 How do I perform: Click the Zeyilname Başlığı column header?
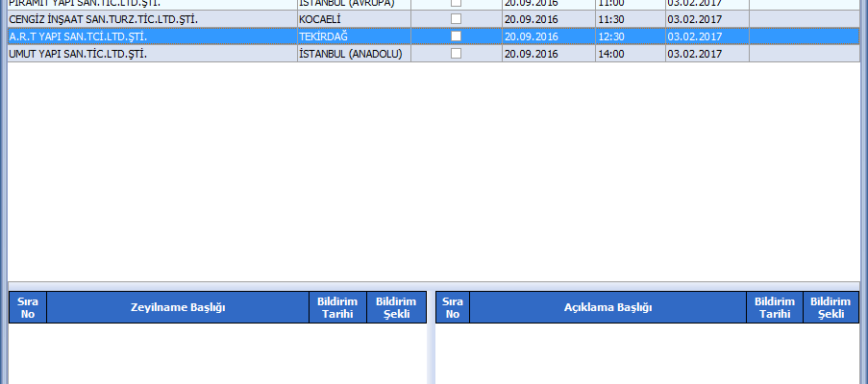[x=177, y=307]
